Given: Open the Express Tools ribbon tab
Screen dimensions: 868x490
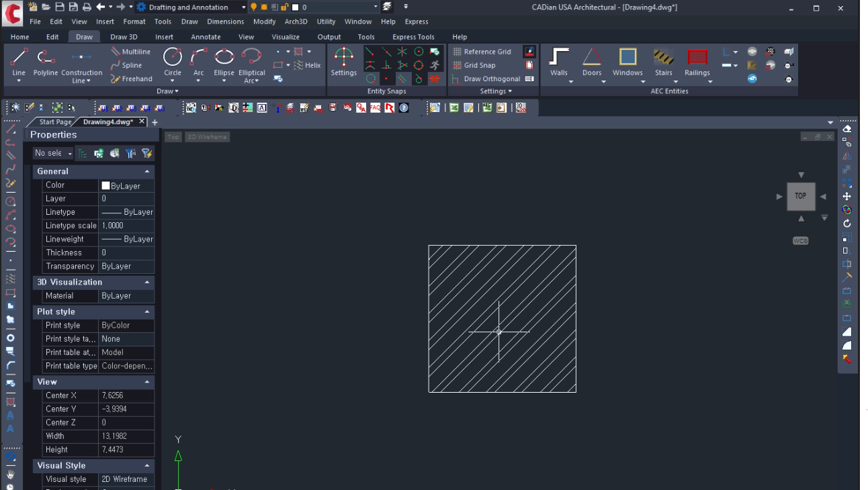Looking at the screenshot, I should [x=413, y=37].
